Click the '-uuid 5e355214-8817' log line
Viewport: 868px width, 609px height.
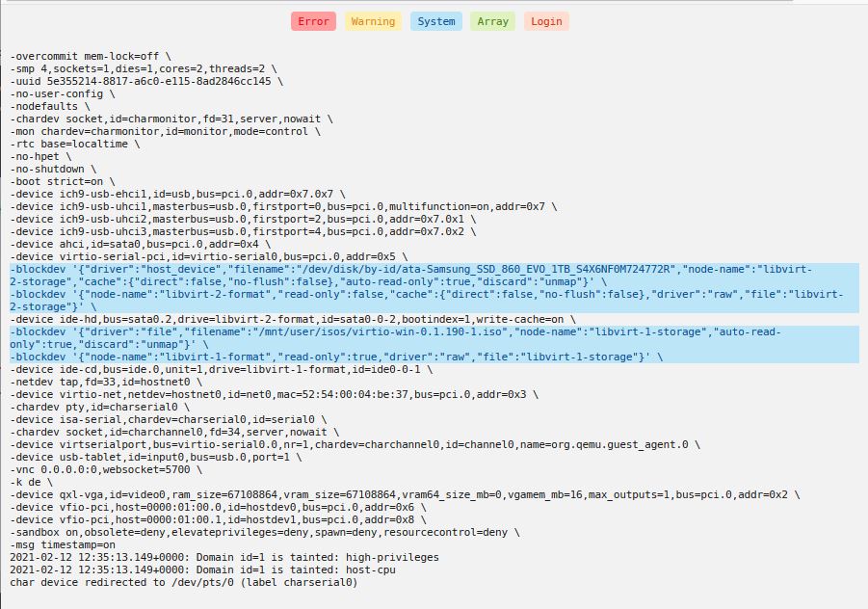click(146, 81)
